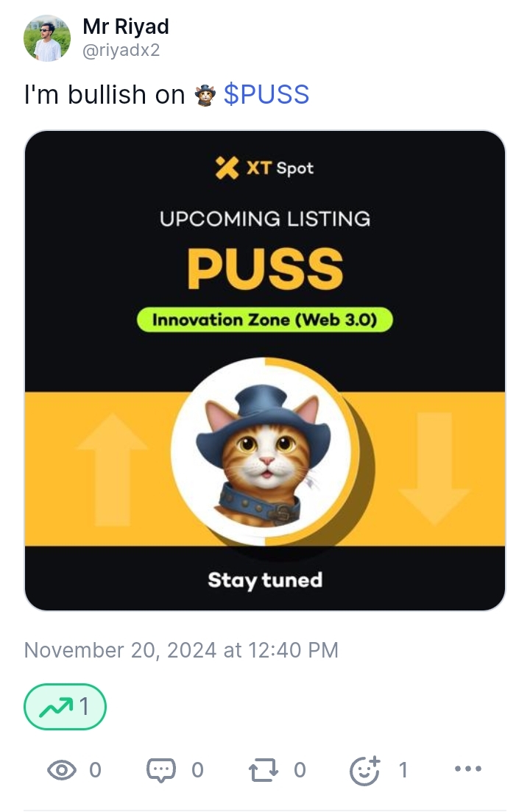Viewport: 530px width, 812px height.
Task: Open the XT Spot listing image
Action: tap(265, 371)
